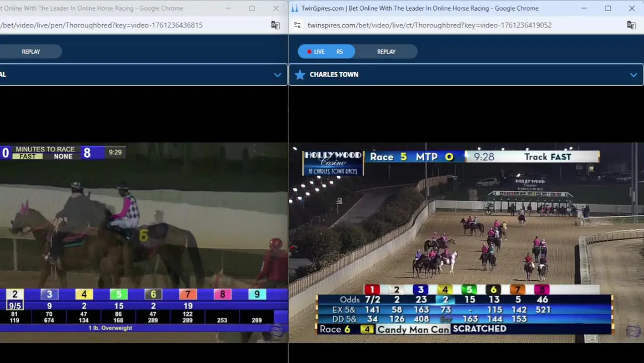Viewport: 644px width, 363px height.
Task: Minimize the right Chrome window
Action: click(584, 8)
